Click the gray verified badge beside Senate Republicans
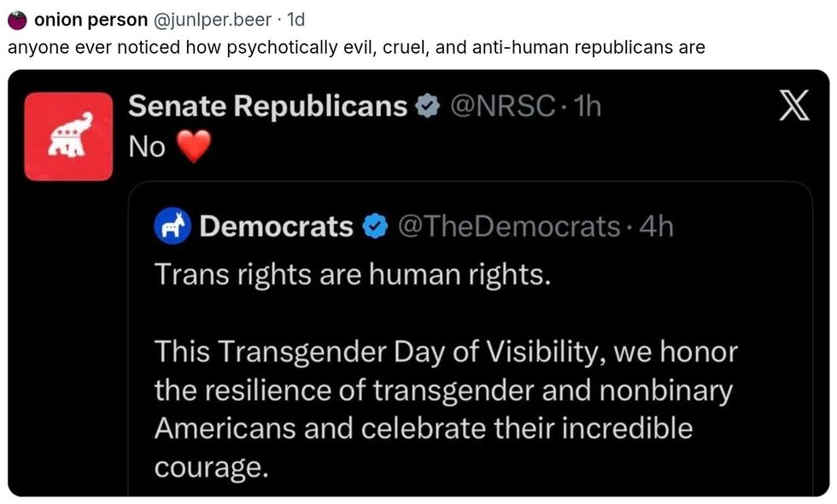Viewport: 837px width, 504px height. coord(424,106)
